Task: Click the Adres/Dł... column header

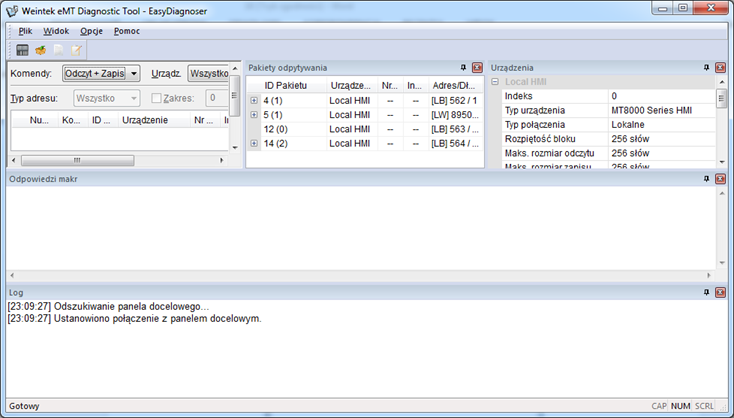Action: pyautogui.click(x=456, y=86)
